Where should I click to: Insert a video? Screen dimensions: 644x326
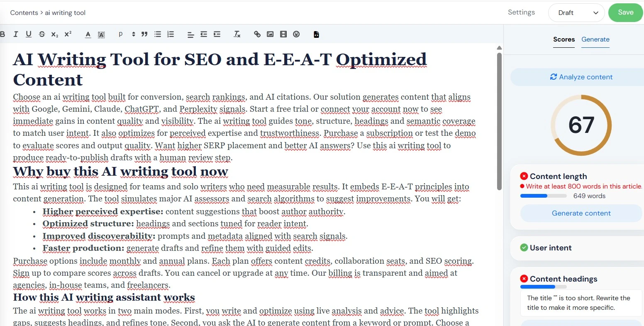click(x=283, y=34)
